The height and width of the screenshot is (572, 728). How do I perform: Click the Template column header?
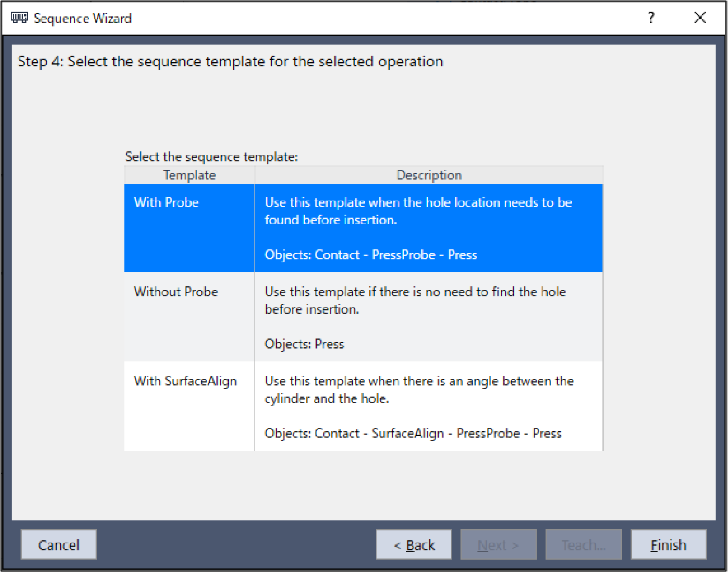tap(189, 175)
